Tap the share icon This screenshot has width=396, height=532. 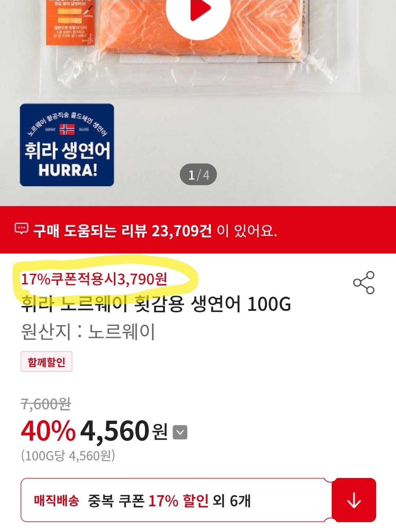point(364,283)
